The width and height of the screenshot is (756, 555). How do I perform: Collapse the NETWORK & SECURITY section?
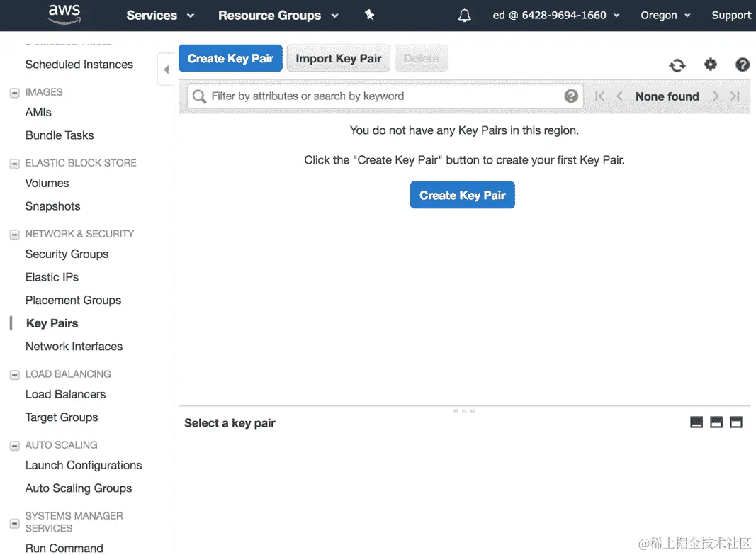14,235
